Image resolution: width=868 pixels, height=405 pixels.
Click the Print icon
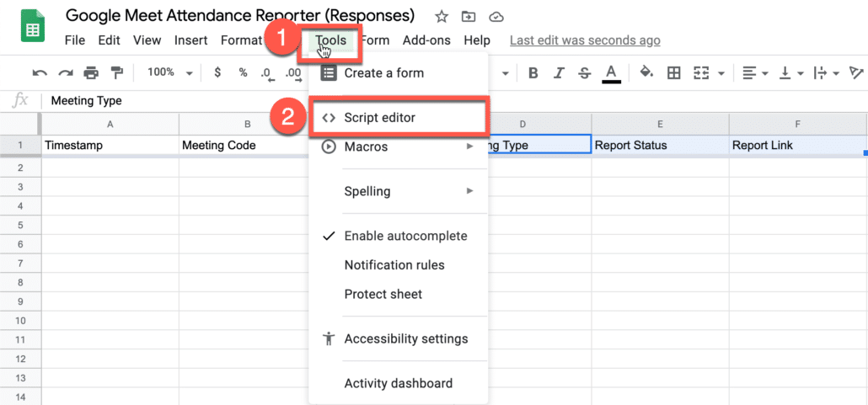[x=91, y=72]
